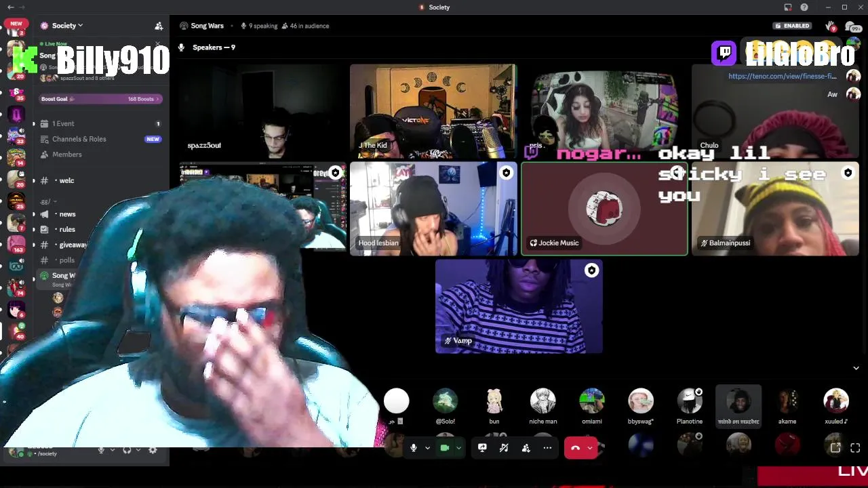The height and width of the screenshot is (488, 868).
Task: Open raised-hand speaker requests icon
Action: point(831,26)
